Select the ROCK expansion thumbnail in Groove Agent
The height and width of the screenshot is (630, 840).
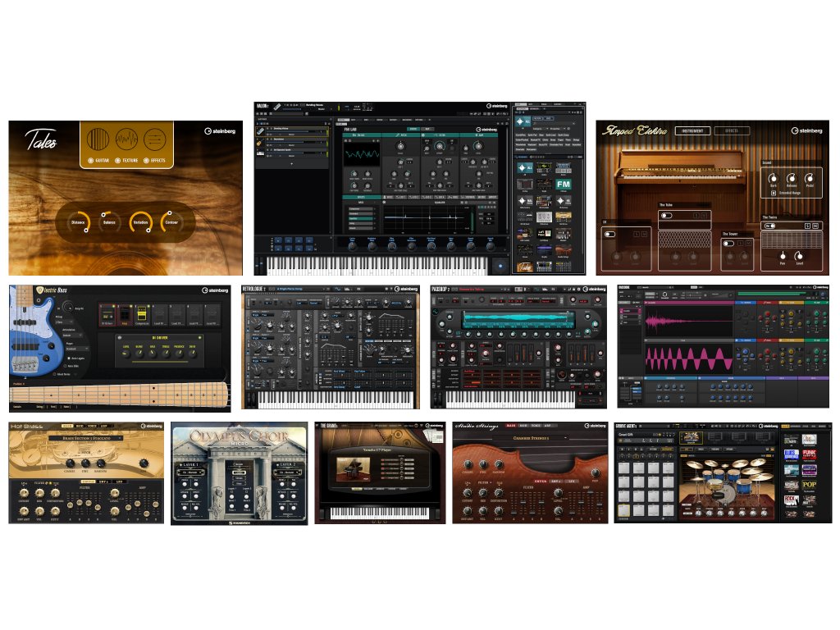pyautogui.click(x=792, y=500)
